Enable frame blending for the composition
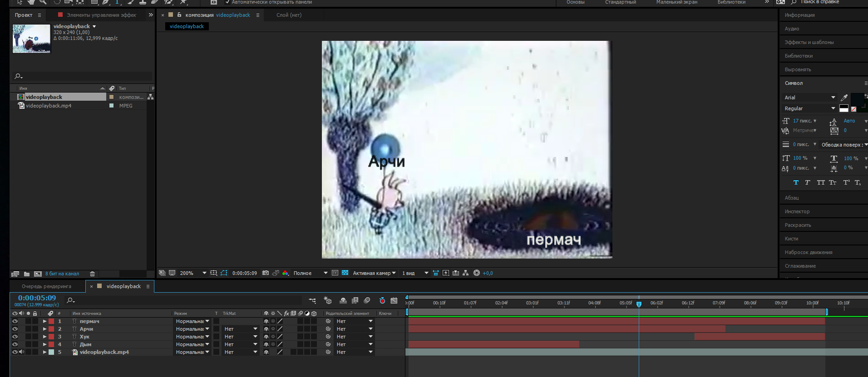The image size is (868, 377). point(355,300)
